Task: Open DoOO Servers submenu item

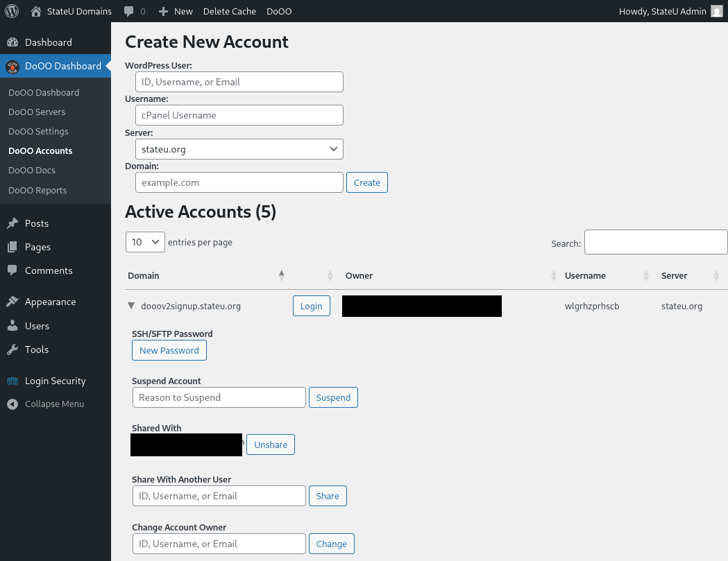Action: tap(37, 112)
